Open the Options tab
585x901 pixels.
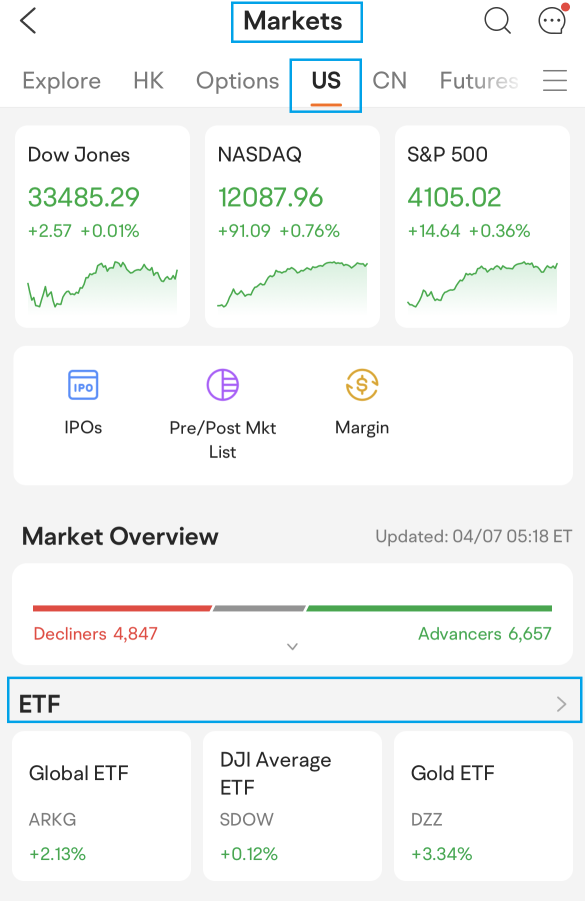[236, 80]
